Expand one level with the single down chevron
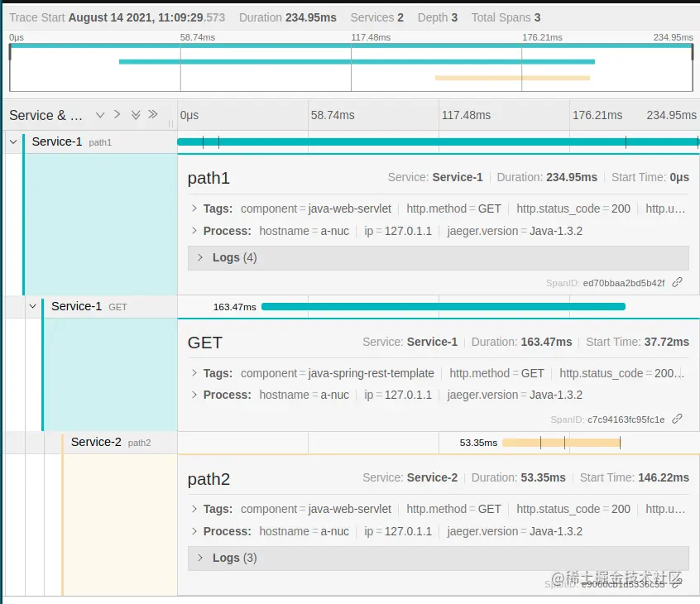700x604 pixels. coord(100,115)
